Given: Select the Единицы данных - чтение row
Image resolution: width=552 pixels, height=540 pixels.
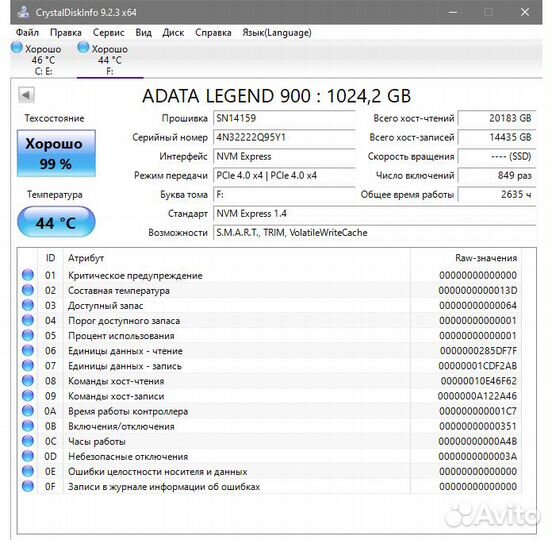Looking at the screenshot, I should point(270,351).
